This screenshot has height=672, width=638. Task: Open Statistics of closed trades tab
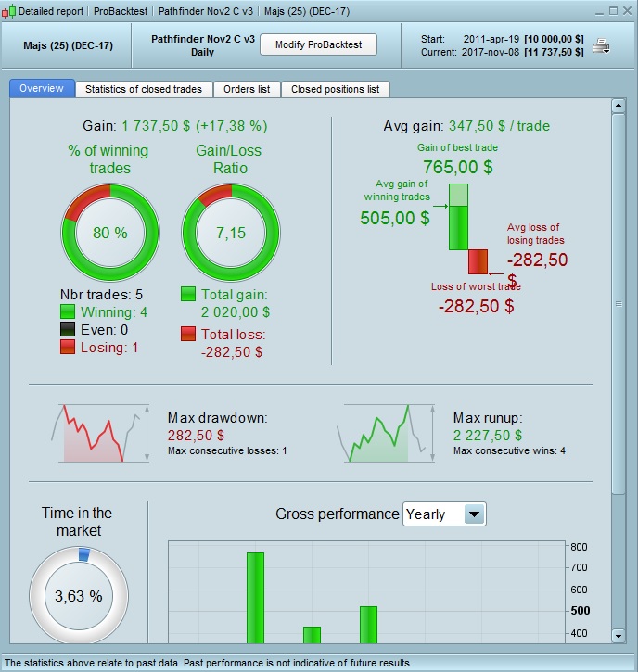tap(144, 89)
